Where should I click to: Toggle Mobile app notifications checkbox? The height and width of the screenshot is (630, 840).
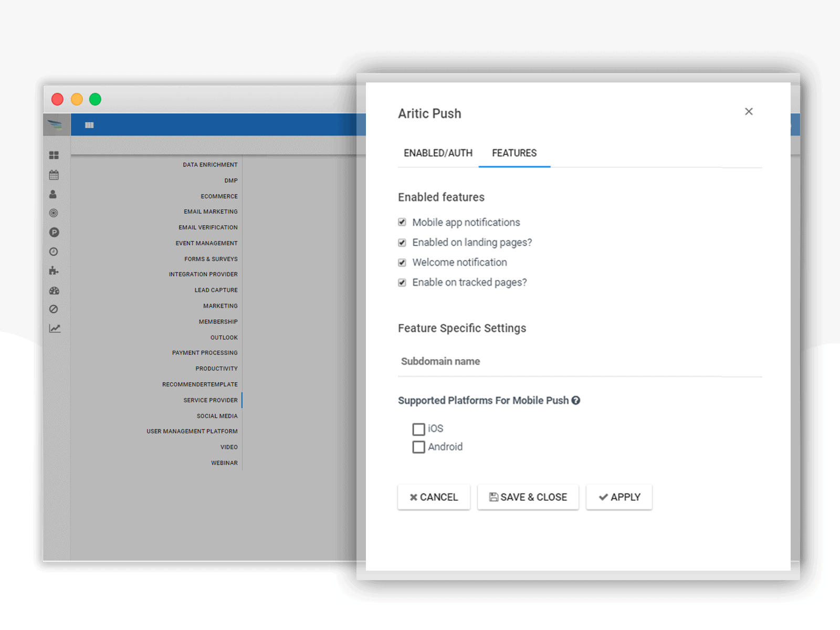point(402,222)
